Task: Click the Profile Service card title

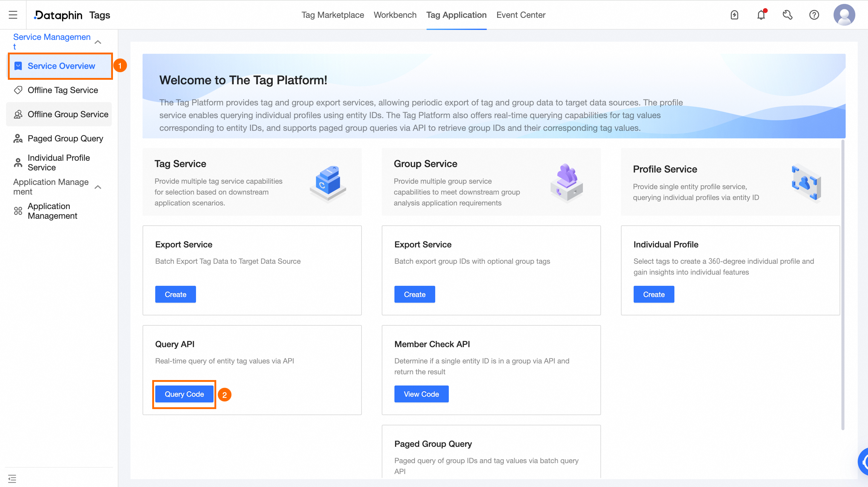Action: coord(665,169)
